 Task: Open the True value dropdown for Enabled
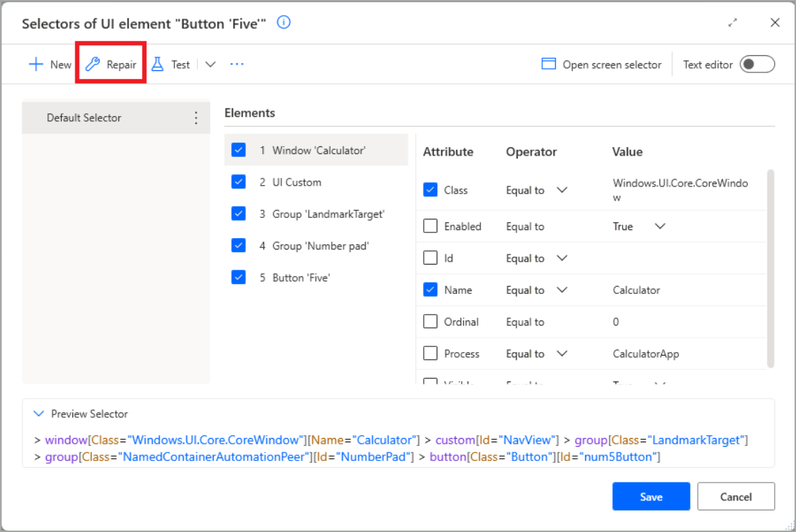[x=659, y=226]
